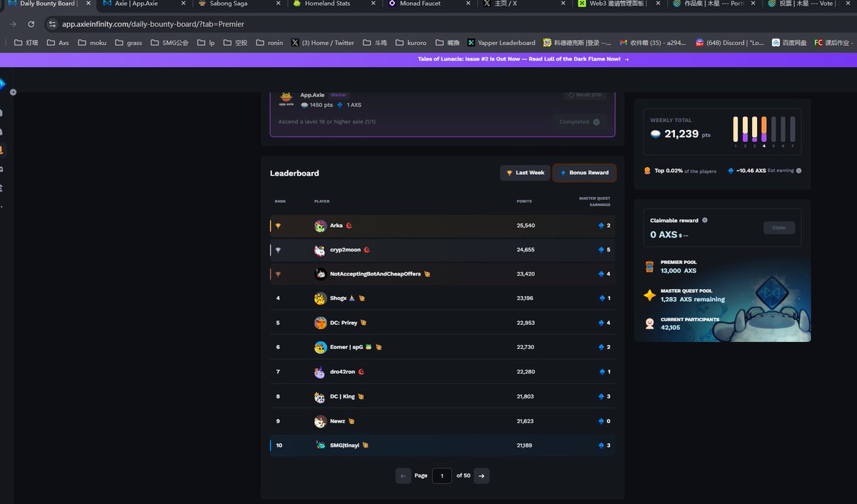Click the leaderboard page number field
This screenshot has width=857, height=504.
(442, 475)
